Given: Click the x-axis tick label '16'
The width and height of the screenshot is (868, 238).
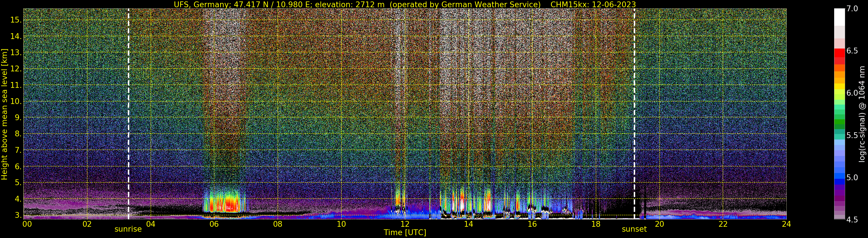Looking at the screenshot, I should pos(532,224).
